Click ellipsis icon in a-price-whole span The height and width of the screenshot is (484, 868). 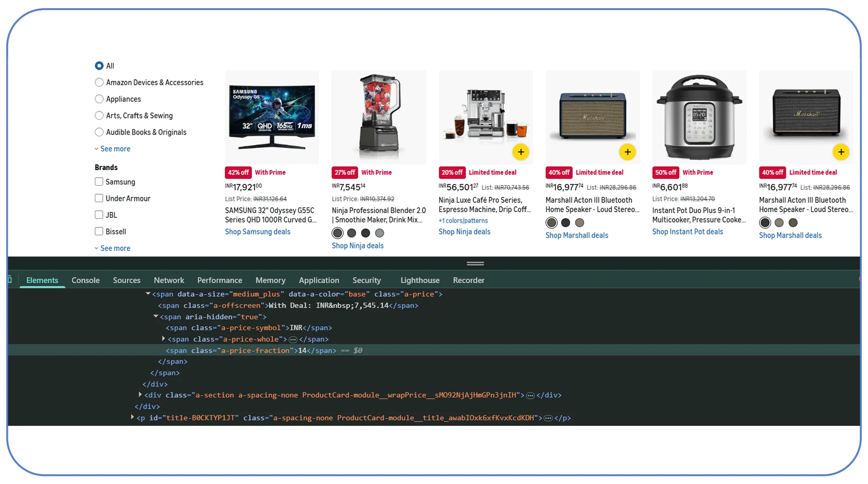(x=293, y=339)
